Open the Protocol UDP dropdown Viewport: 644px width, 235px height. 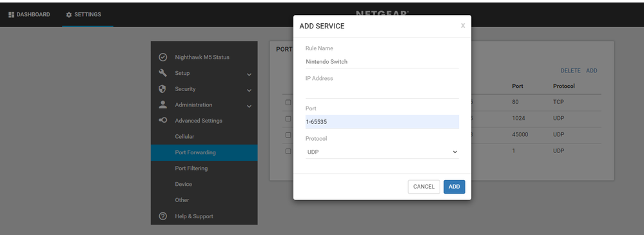pos(382,152)
